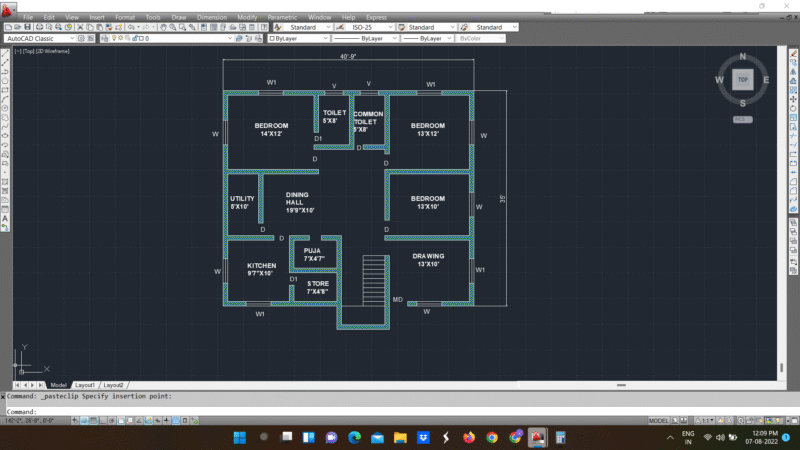This screenshot has height=450, width=800.
Task: Click the Copy clipboard icon
Action: pyautogui.click(x=90, y=27)
